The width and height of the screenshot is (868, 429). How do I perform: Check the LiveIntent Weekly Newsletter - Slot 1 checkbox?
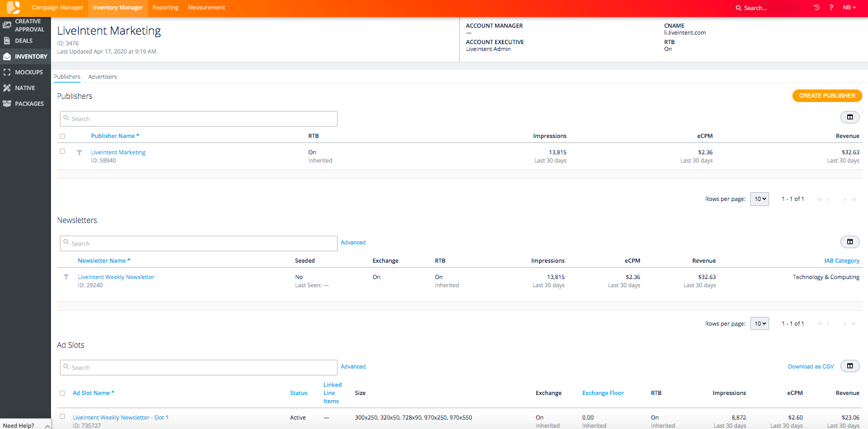(62, 417)
